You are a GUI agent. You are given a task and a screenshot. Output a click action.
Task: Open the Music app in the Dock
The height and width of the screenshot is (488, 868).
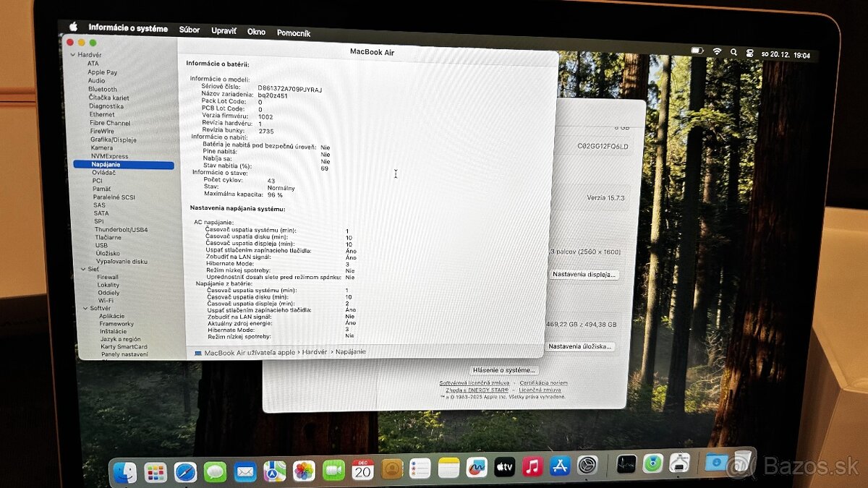[x=534, y=466]
